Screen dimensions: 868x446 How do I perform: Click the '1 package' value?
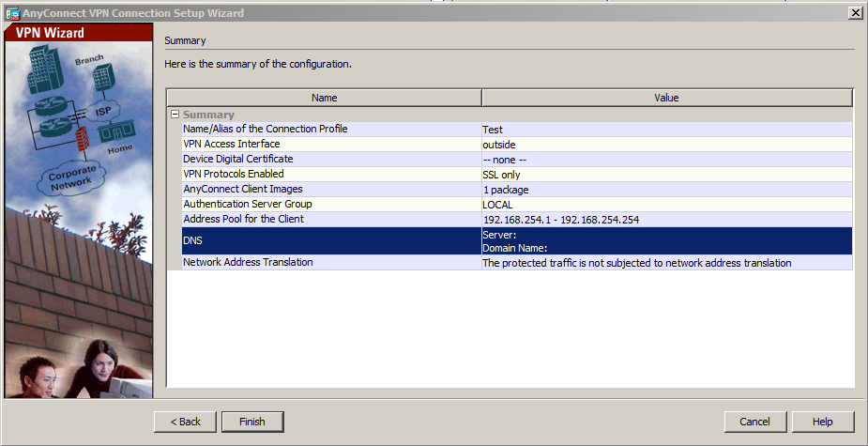[x=506, y=190]
